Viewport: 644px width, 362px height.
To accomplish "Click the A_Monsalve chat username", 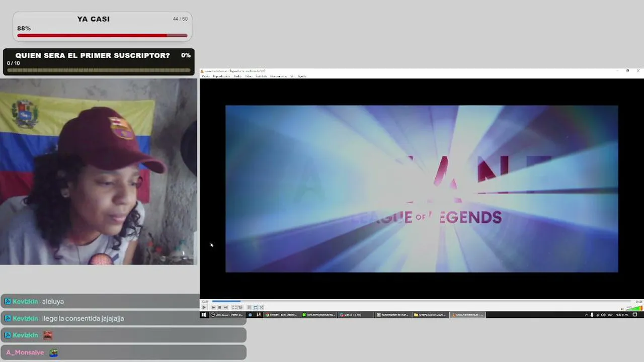I will [x=25, y=352].
